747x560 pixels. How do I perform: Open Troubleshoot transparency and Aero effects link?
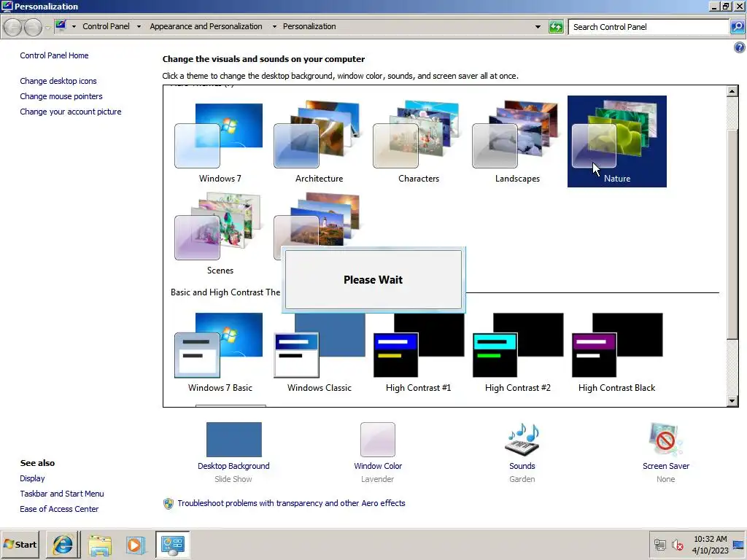point(291,503)
